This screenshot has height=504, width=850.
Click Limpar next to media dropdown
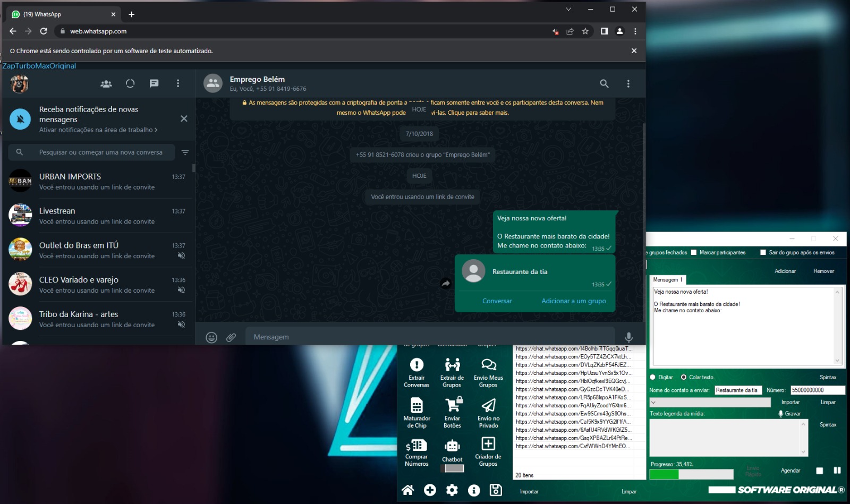(828, 402)
